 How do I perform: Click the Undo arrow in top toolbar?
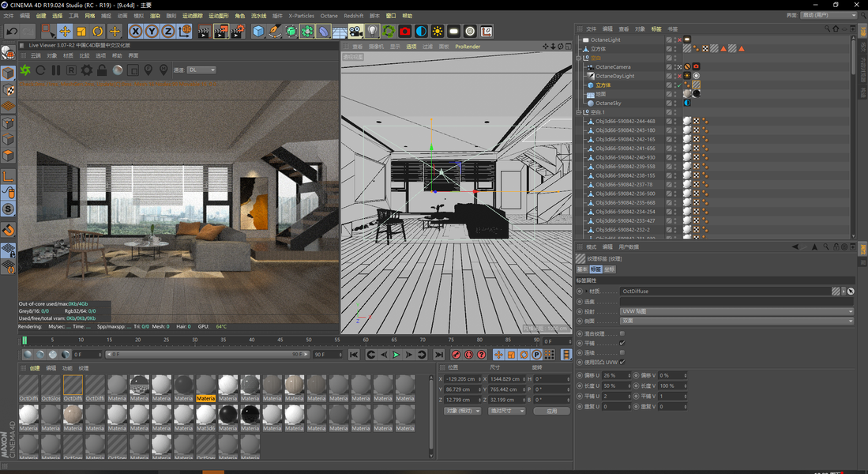click(x=11, y=32)
